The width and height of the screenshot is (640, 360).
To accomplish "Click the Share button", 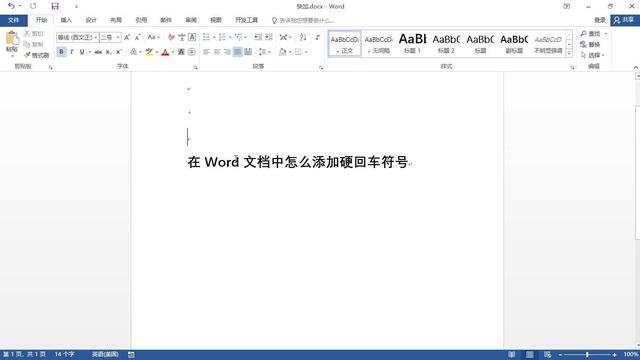I will click(x=625, y=20).
